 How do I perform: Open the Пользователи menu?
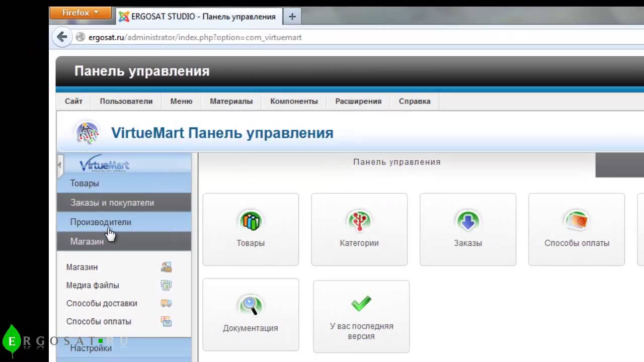click(x=126, y=101)
